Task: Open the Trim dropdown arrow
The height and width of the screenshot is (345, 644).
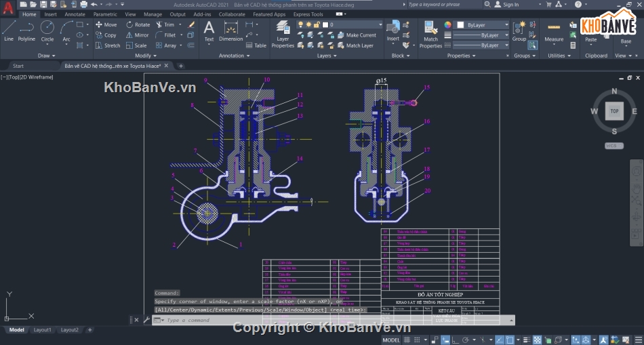Action: tap(179, 24)
